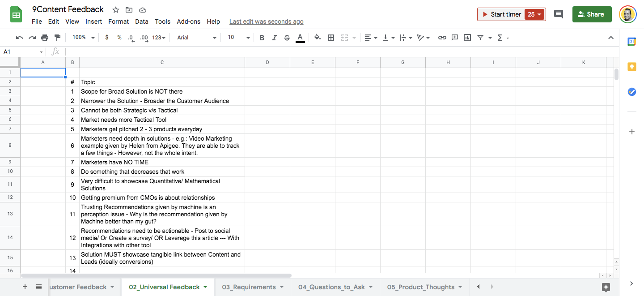Viewport: 644px width, 296px height.
Task: Hide the menus with the collapse arrow
Action: 611,38
